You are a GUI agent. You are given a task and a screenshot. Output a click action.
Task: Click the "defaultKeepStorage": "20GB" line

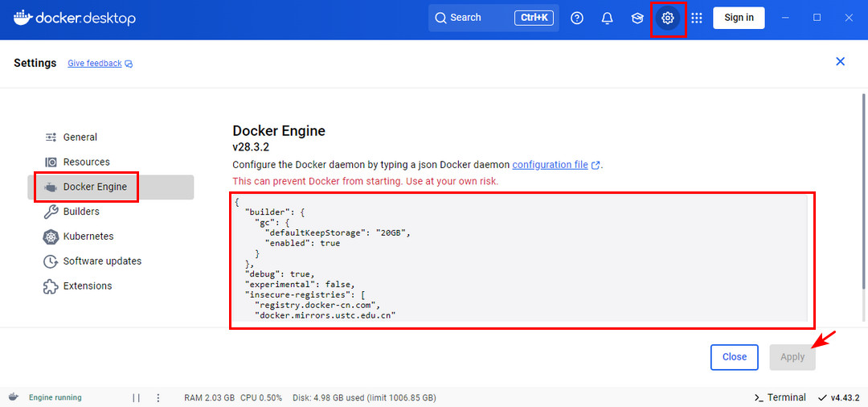(x=337, y=232)
